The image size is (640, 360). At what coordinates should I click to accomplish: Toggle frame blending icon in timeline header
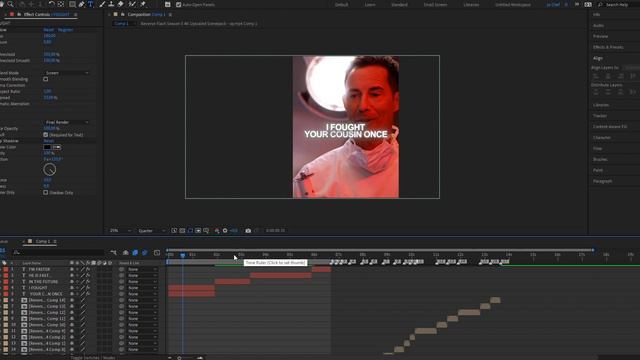(135, 253)
